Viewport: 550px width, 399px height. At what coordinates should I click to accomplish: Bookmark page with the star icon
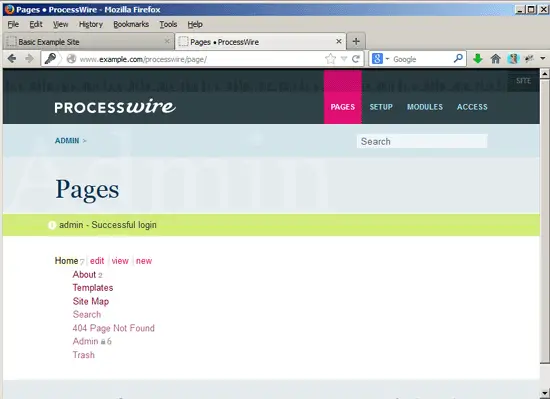[330, 59]
